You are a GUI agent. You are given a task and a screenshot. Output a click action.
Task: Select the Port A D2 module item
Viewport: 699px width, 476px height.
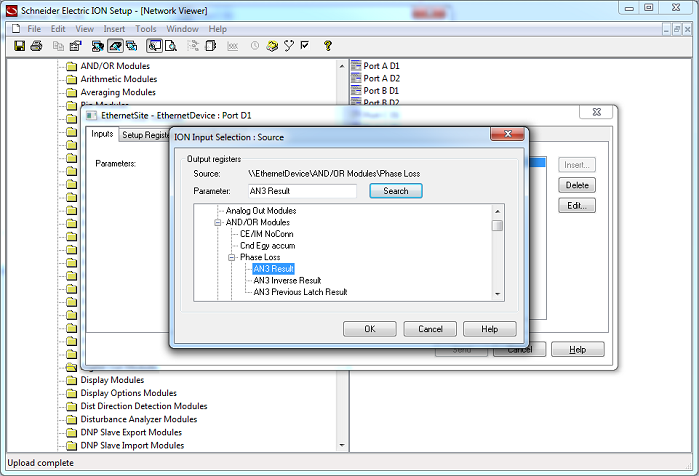(x=375, y=78)
